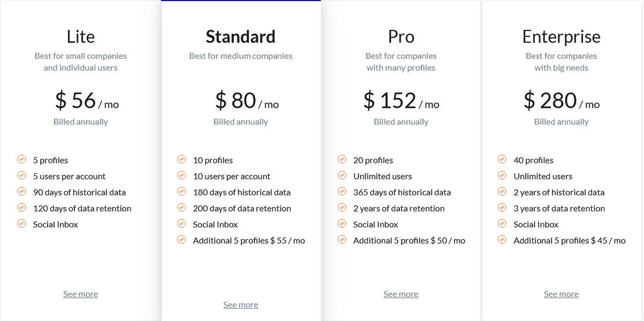Viewport: 644px width, 321px height.
Task: Select the Standard plan heading
Action: point(241,37)
